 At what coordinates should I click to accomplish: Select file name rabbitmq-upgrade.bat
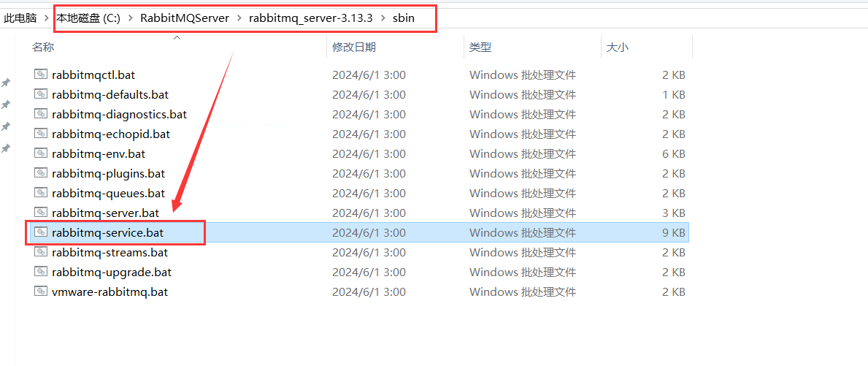(x=111, y=272)
